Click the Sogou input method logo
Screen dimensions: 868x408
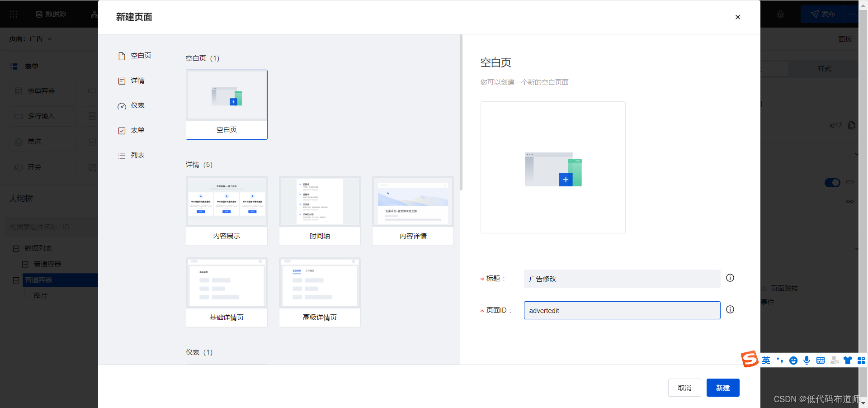[750, 359]
